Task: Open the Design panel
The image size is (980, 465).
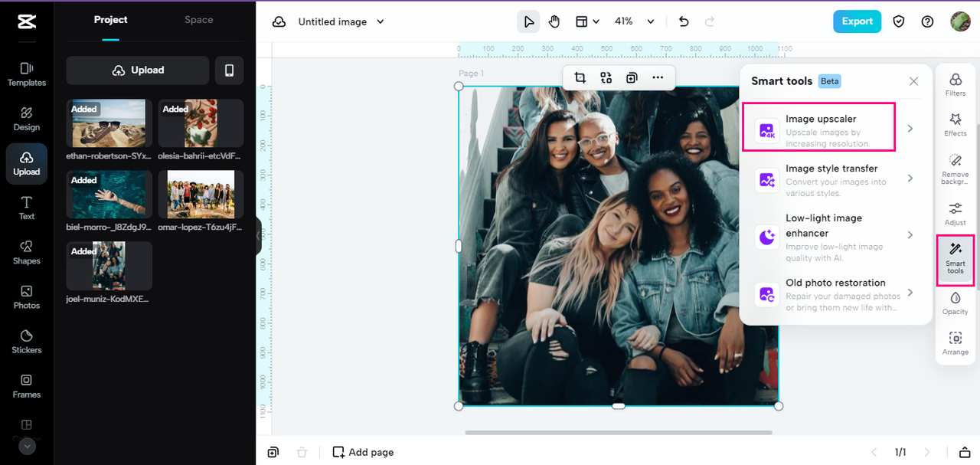Action: tap(27, 119)
